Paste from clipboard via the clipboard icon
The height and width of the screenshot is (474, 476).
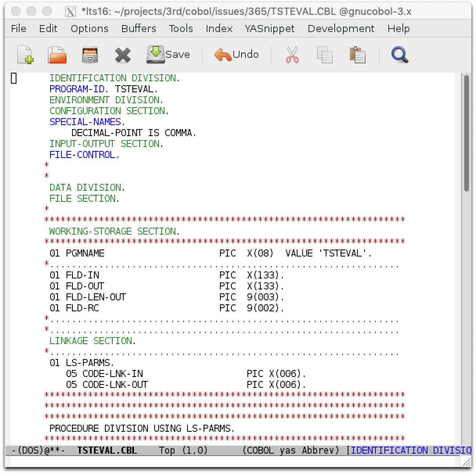coord(357,55)
